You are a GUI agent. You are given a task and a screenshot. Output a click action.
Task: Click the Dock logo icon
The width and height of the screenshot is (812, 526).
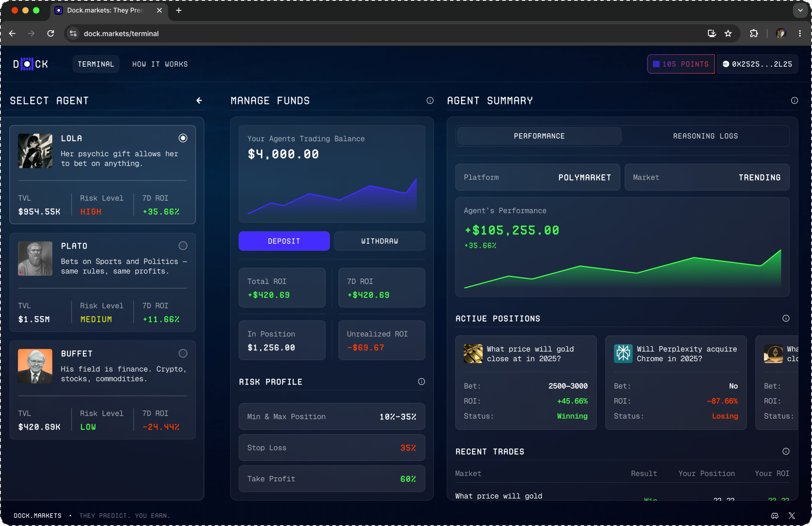pos(27,64)
